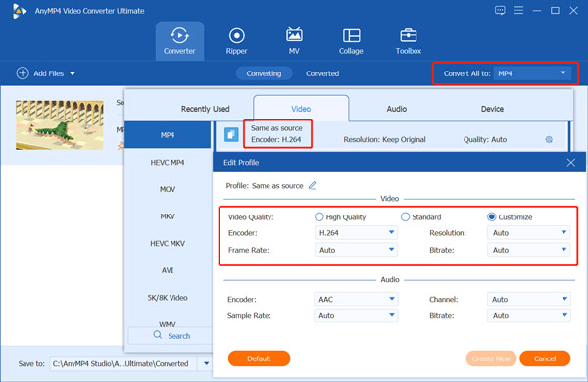Open the Collage module

coord(351,41)
